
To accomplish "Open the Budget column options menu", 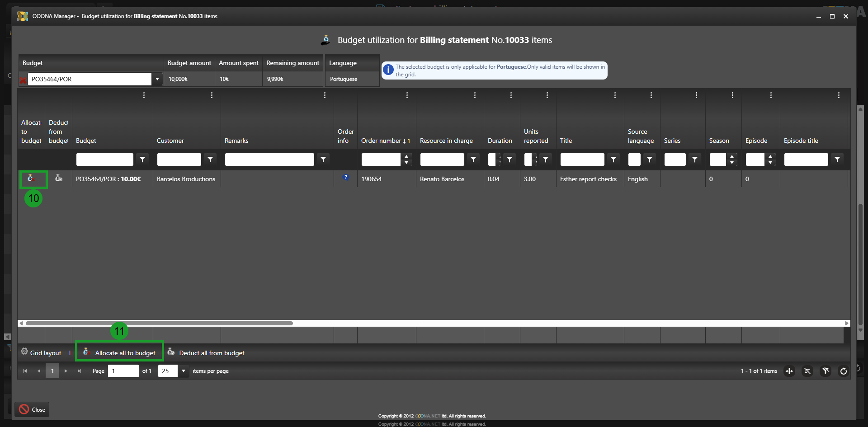I will coord(144,95).
